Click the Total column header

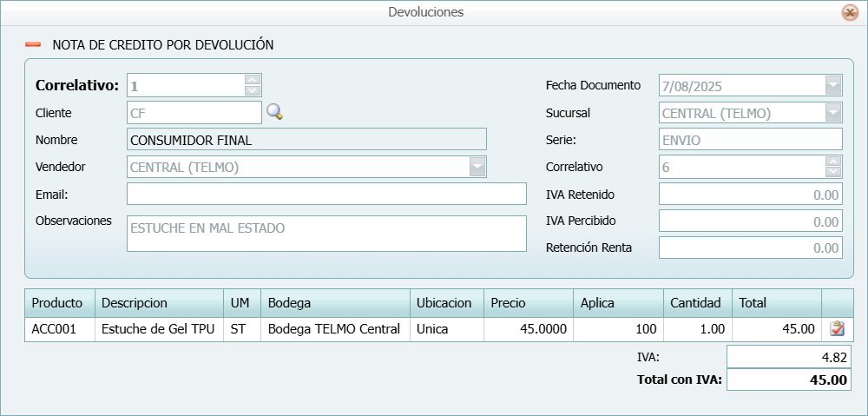777,303
